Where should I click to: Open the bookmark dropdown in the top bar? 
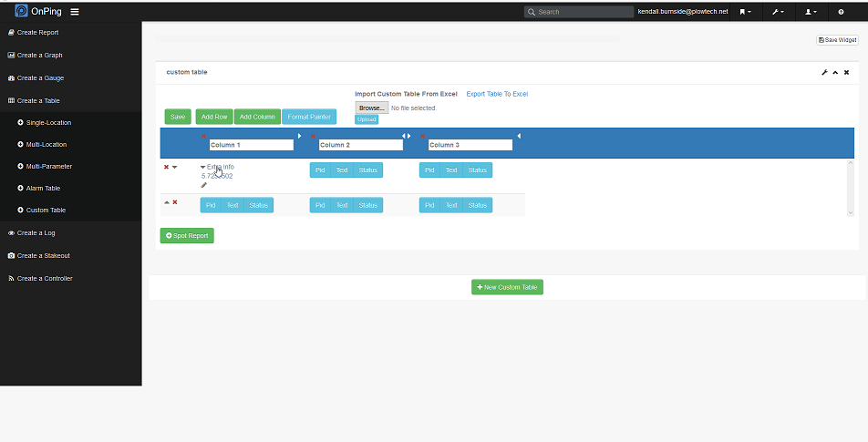coord(745,12)
